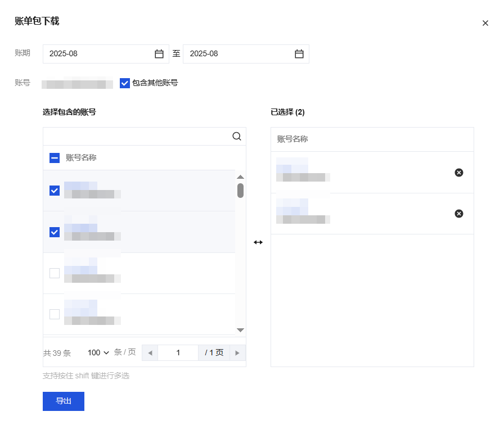Image resolution: width=504 pixels, height=425 pixels.
Task: Open the 100 条/页 page size dropdown
Action: point(98,353)
